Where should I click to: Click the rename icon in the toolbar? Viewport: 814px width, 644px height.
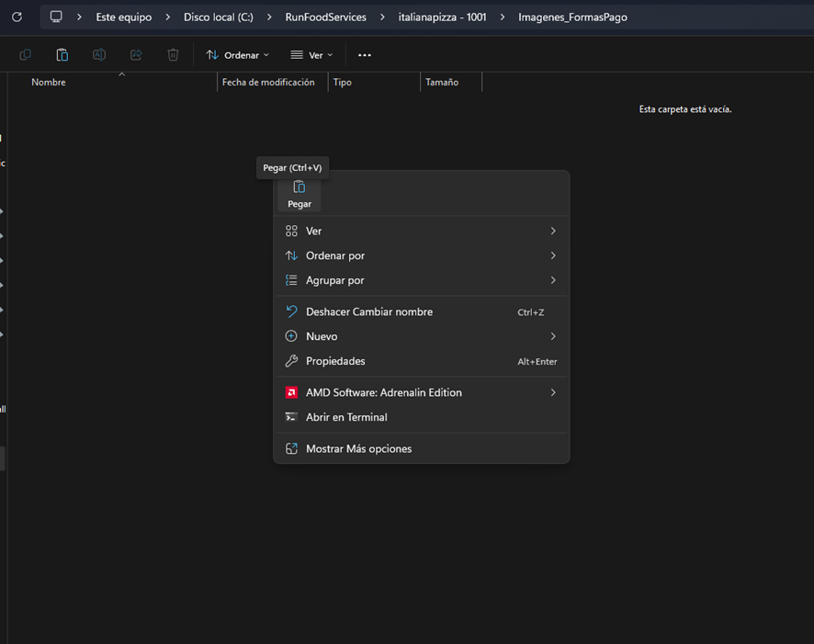(99, 54)
